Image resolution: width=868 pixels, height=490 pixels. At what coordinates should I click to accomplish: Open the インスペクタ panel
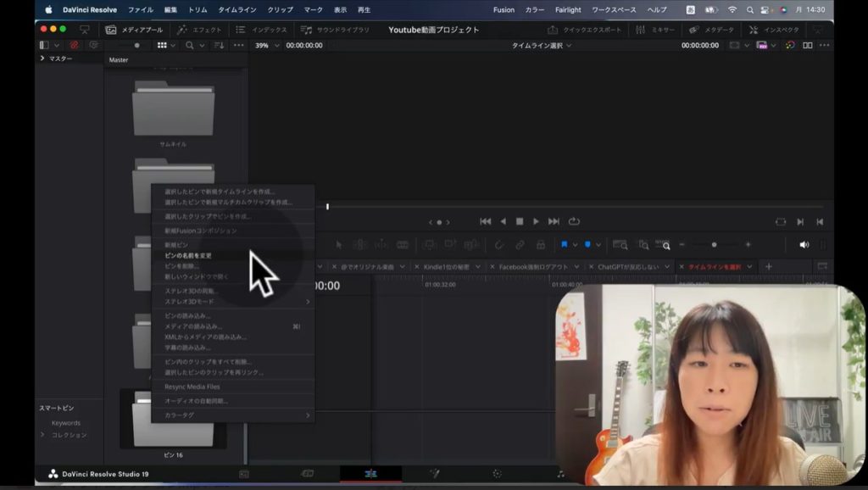773,30
